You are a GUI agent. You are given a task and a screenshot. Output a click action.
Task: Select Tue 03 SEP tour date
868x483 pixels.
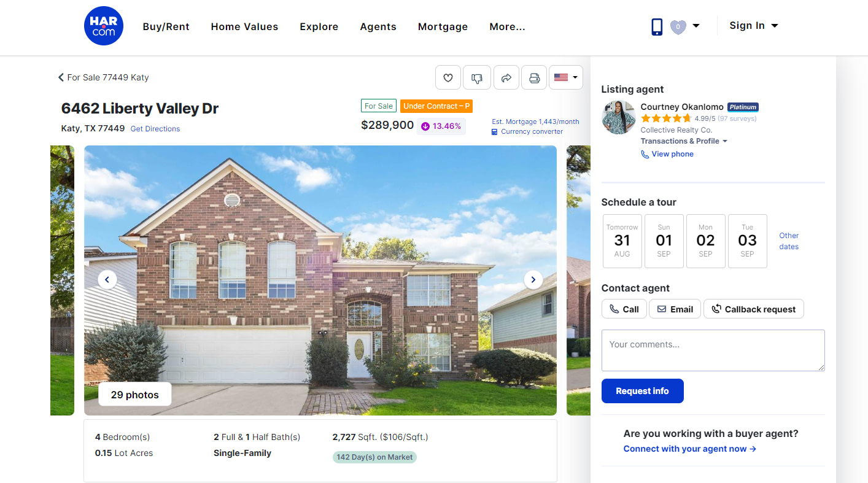[x=748, y=241]
